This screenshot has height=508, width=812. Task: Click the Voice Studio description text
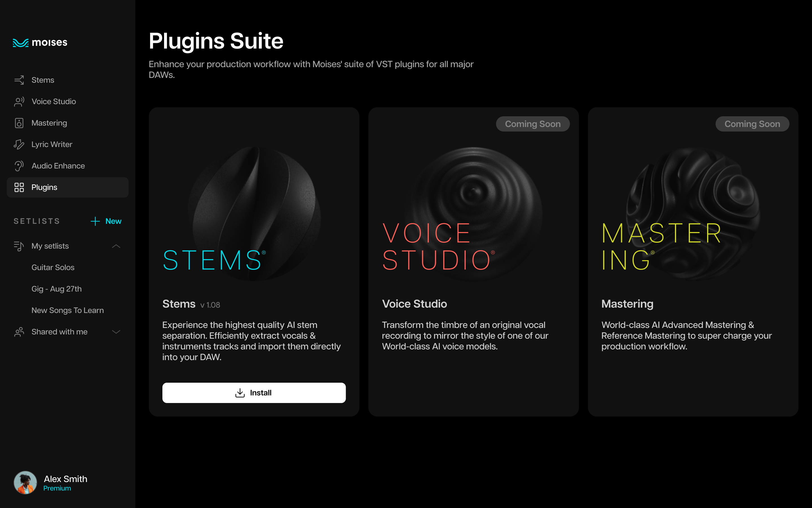click(465, 336)
